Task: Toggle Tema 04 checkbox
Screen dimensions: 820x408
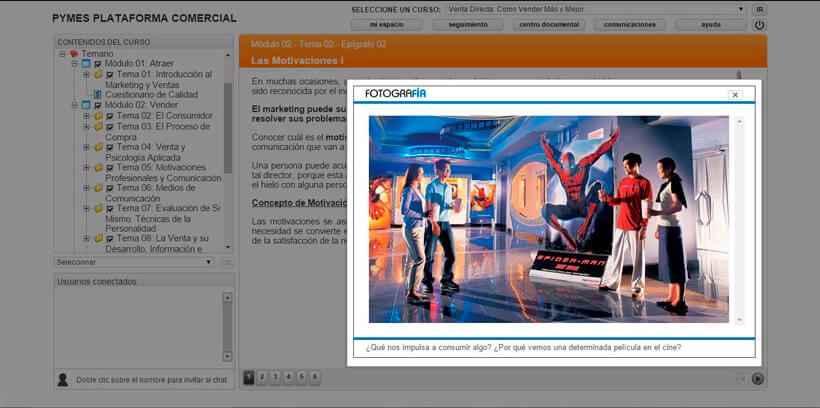Action: (x=110, y=148)
